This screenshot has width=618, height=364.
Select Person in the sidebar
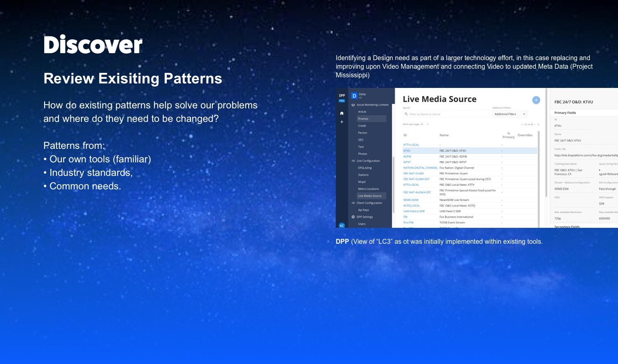coord(363,133)
